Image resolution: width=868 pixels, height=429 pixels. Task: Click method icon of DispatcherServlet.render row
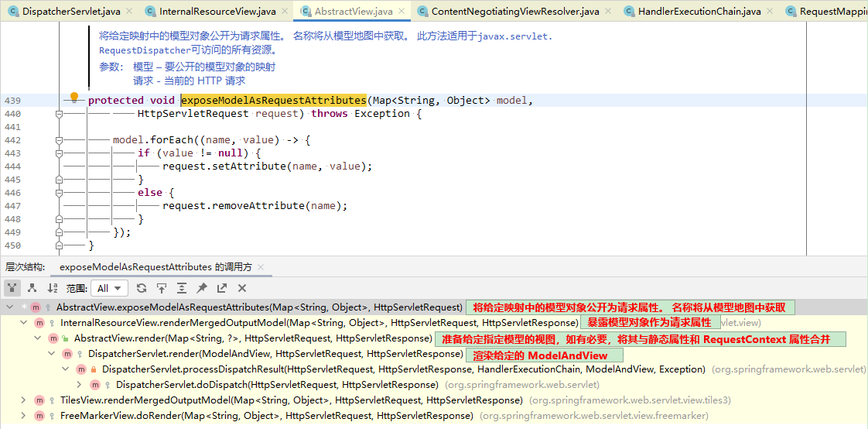[67, 354]
